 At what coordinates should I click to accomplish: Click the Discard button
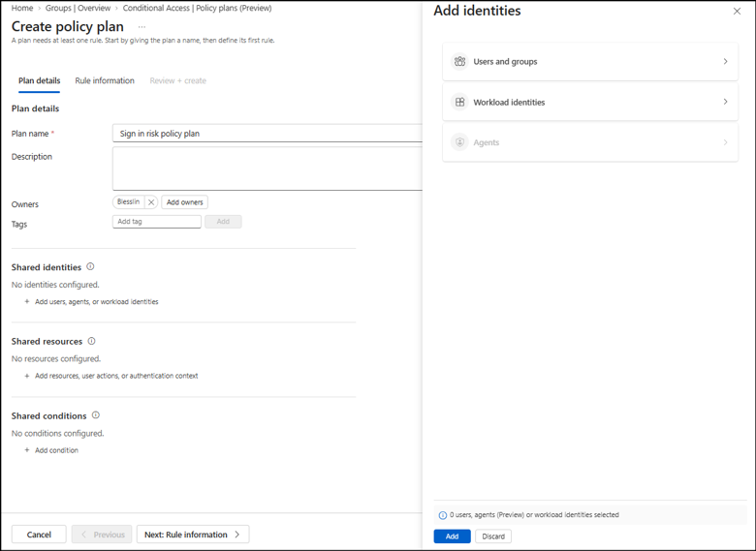coord(493,536)
